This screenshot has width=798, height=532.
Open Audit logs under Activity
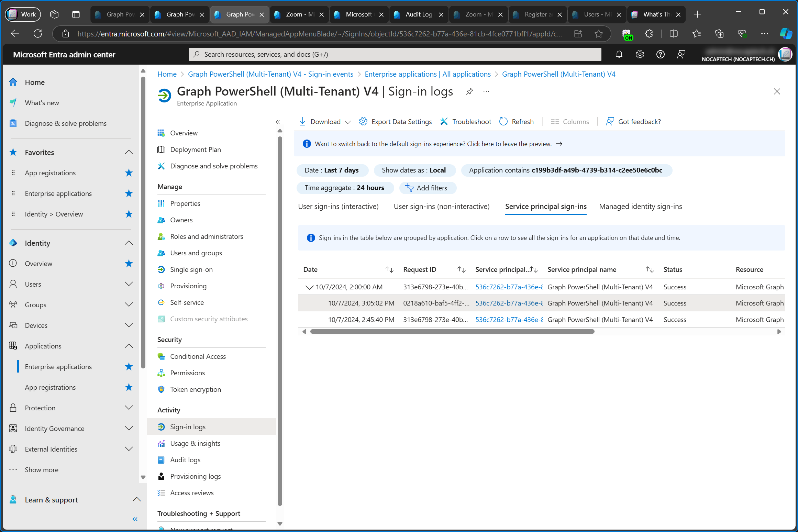click(x=185, y=460)
